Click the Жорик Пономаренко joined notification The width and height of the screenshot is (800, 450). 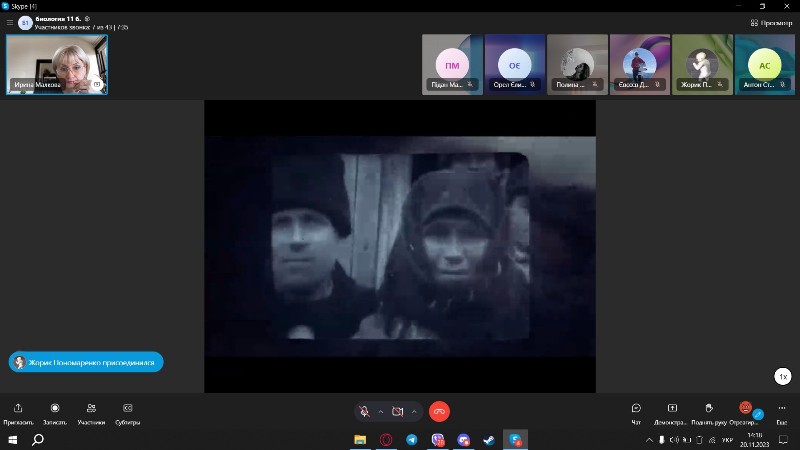[x=86, y=362]
